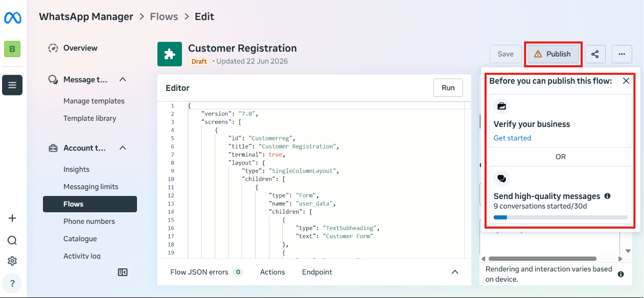Expand the bottom errors panel chevron
The width and height of the screenshot is (644, 298).
[455, 272]
